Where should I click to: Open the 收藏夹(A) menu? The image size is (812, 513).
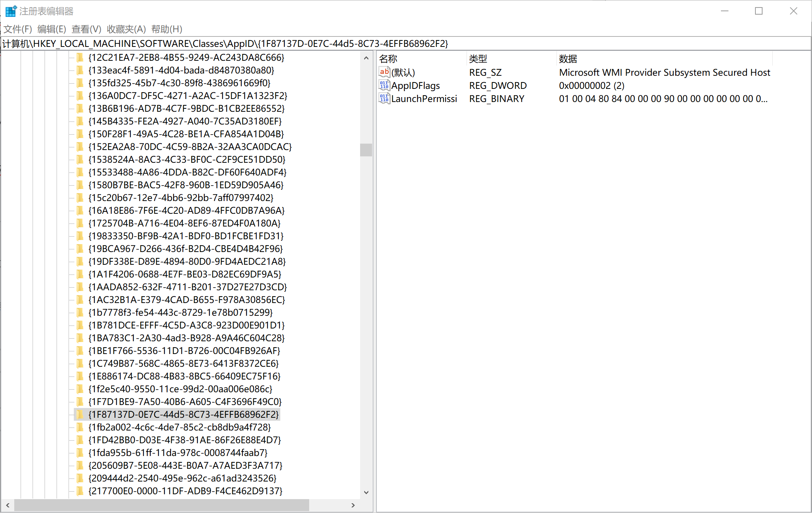click(x=126, y=29)
